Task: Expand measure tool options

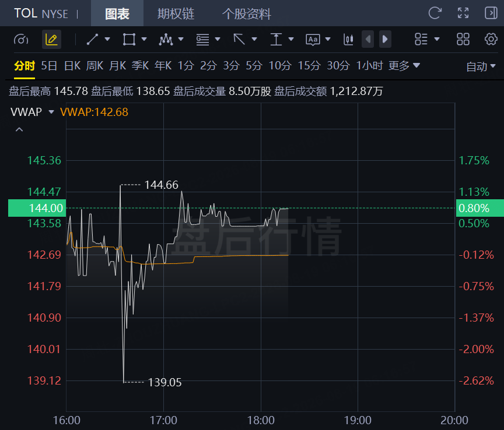Action: click(x=291, y=39)
